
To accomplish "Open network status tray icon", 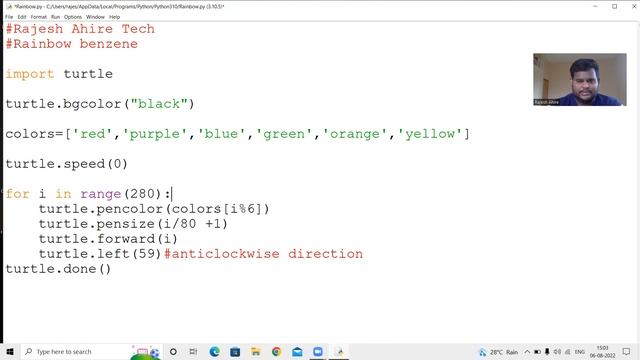I will click(567, 352).
